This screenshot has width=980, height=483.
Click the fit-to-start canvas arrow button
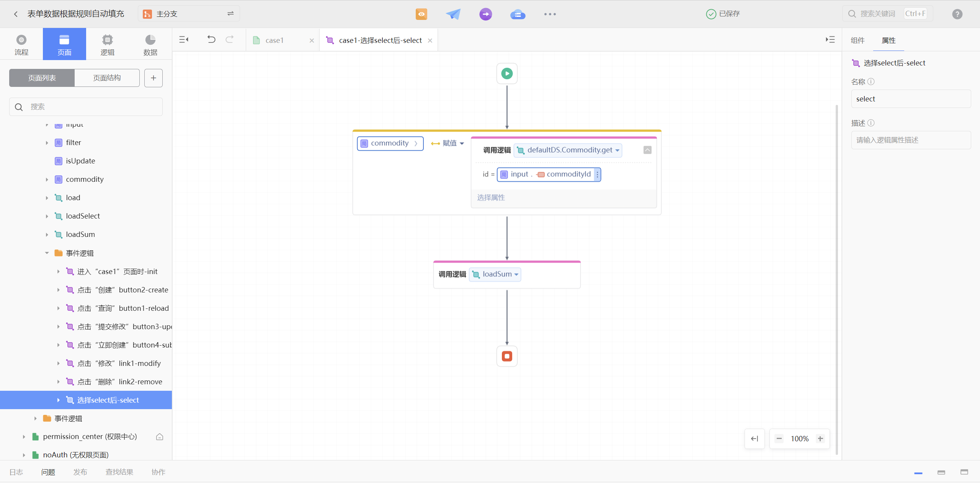755,439
